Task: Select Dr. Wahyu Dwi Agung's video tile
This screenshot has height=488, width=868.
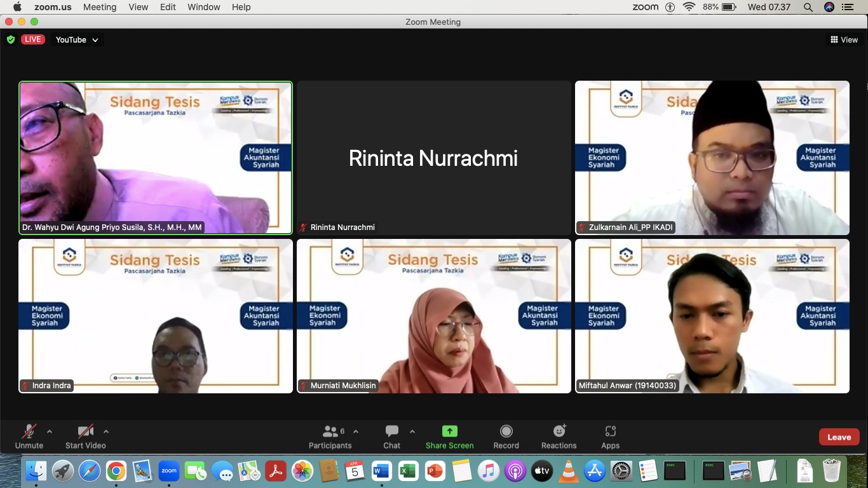Action: pos(156,158)
